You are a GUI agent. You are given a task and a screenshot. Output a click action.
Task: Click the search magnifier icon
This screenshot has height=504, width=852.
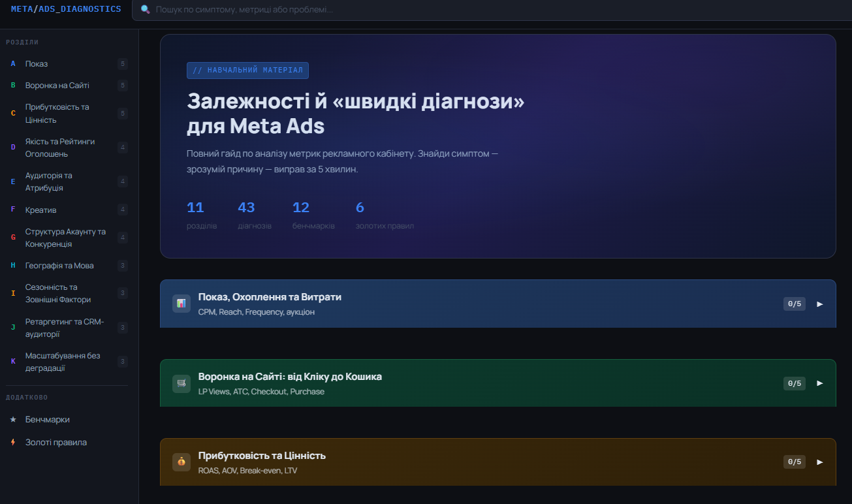[x=145, y=10]
